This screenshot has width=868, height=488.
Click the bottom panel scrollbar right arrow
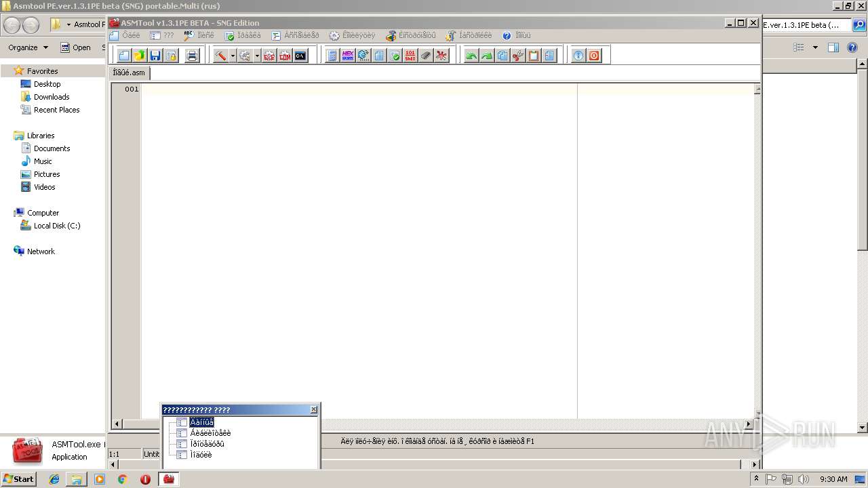(x=755, y=464)
